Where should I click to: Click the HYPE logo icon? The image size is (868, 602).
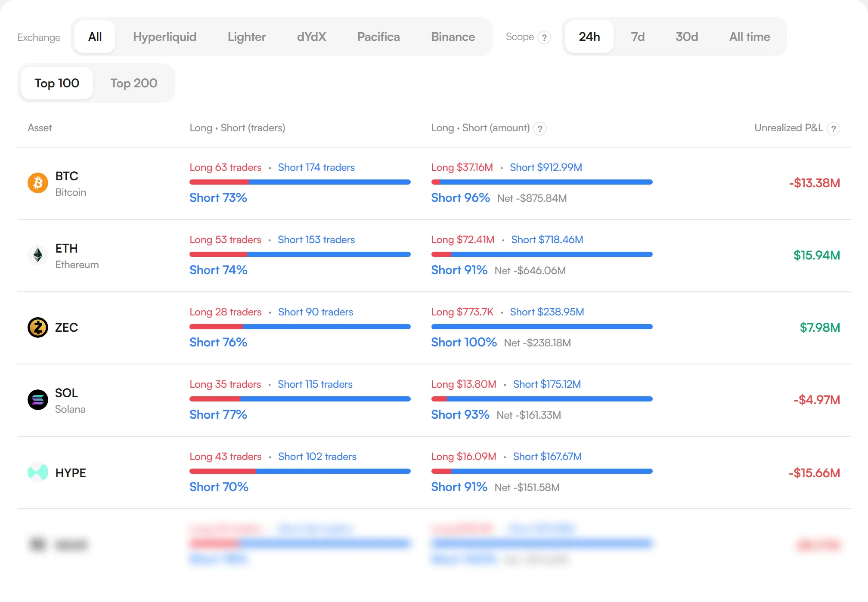[38, 472]
